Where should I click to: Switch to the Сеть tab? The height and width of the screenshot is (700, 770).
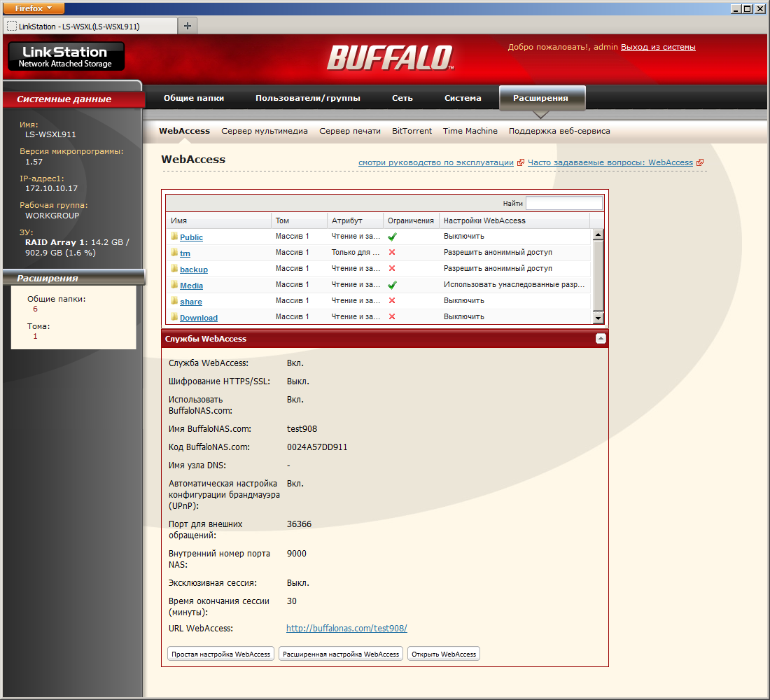tap(402, 98)
